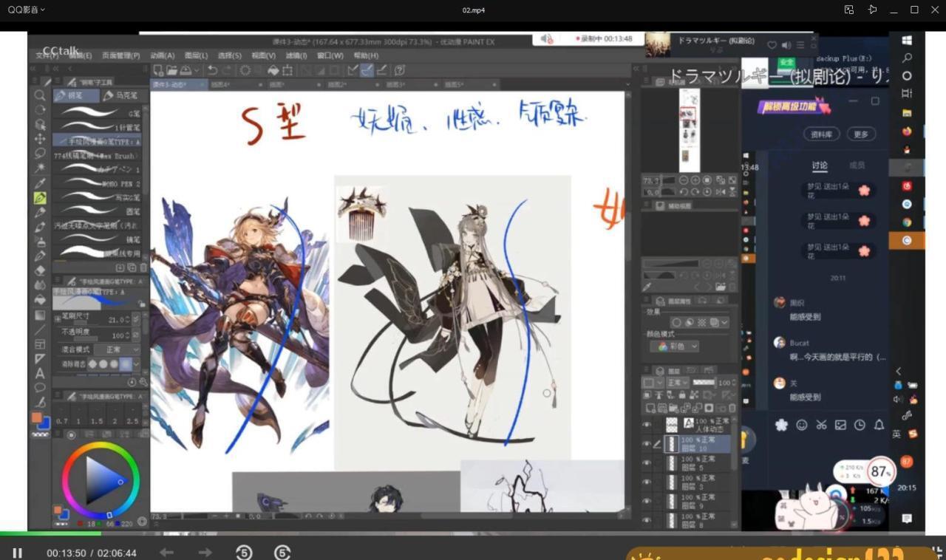Toggle visibility of 人体动态 layer

coord(647,425)
